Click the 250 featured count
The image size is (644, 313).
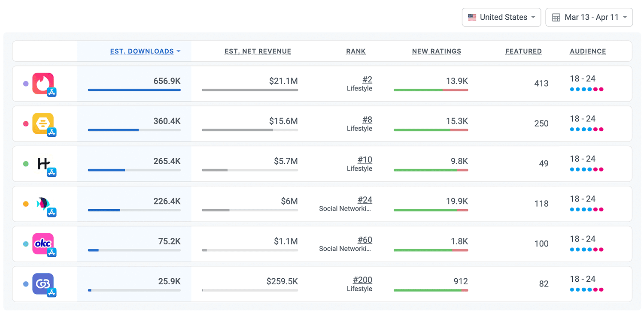click(541, 123)
